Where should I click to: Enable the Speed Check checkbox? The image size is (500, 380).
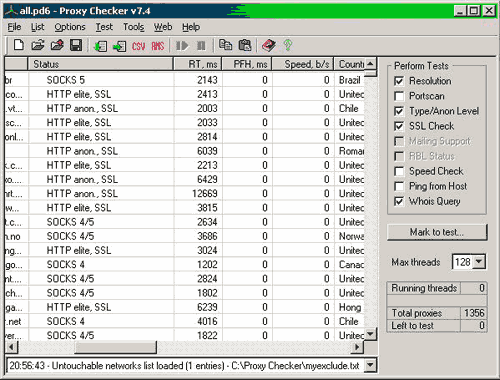tap(399, 171)
